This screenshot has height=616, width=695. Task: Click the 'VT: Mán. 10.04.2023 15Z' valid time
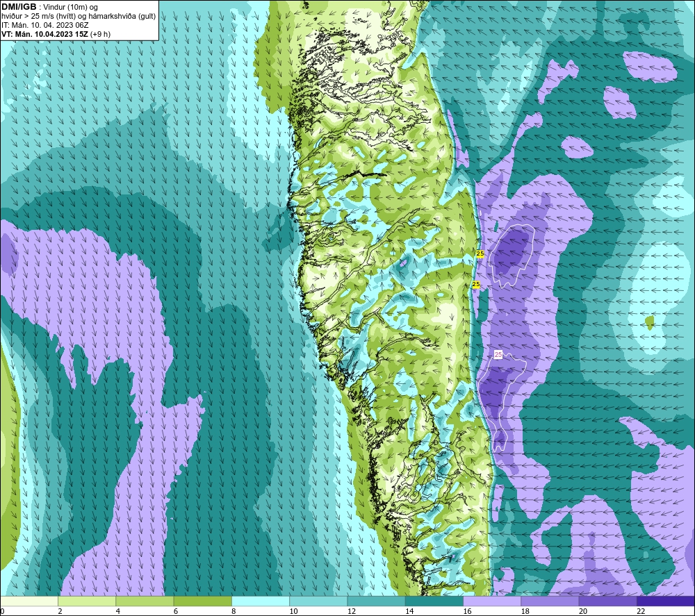coord(44,34)
